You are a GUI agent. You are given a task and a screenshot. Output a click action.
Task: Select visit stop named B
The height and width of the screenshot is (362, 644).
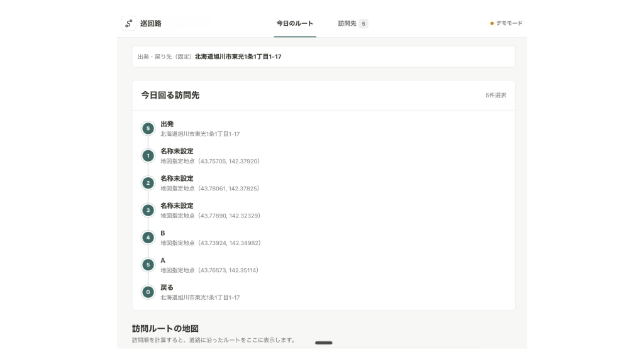(163, 233)
